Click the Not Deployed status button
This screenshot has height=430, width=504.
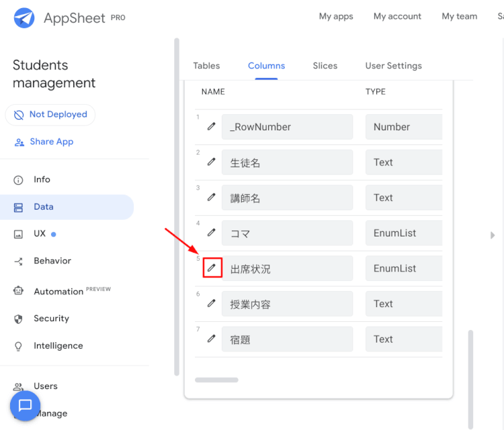click(50, 115)
